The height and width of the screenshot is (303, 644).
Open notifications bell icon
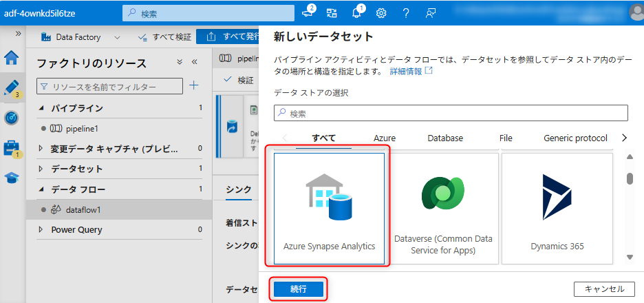tap(357, 12)
